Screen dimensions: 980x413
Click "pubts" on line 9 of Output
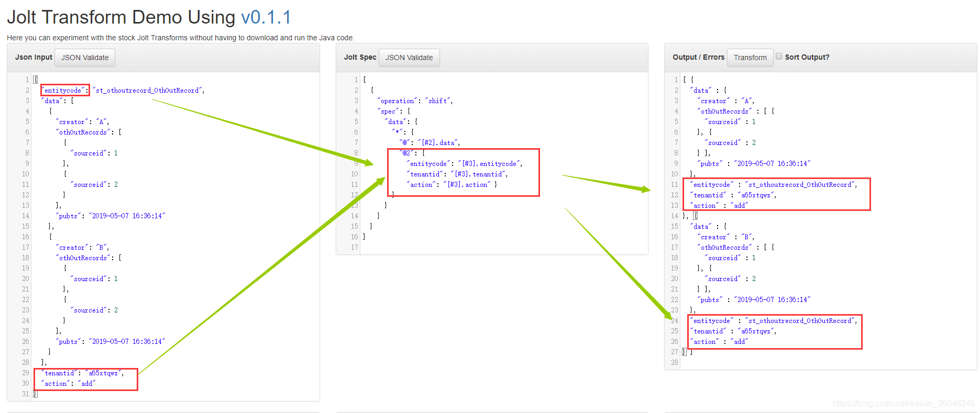tap(754, 164)
